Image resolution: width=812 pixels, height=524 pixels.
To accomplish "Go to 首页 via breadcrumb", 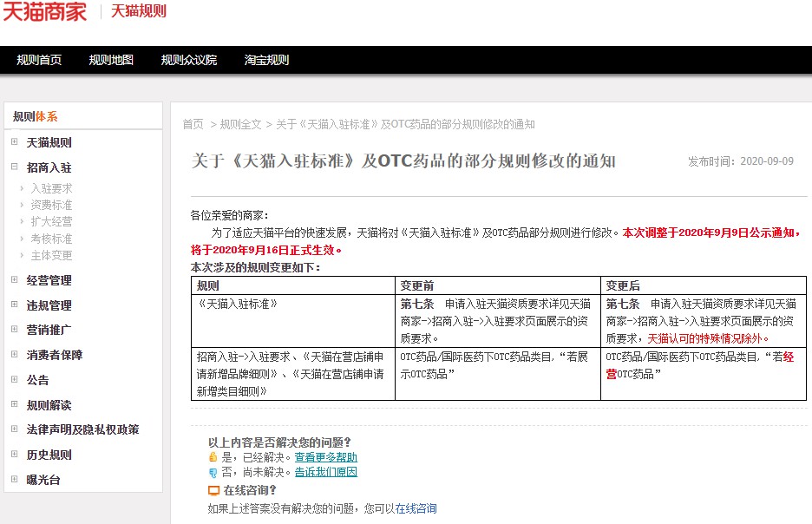I will (193, 124).
